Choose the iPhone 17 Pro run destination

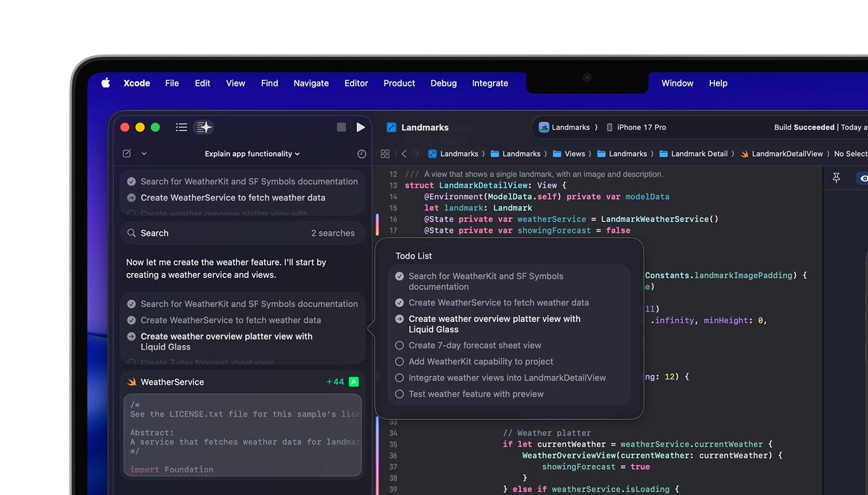tap(636, 127)
